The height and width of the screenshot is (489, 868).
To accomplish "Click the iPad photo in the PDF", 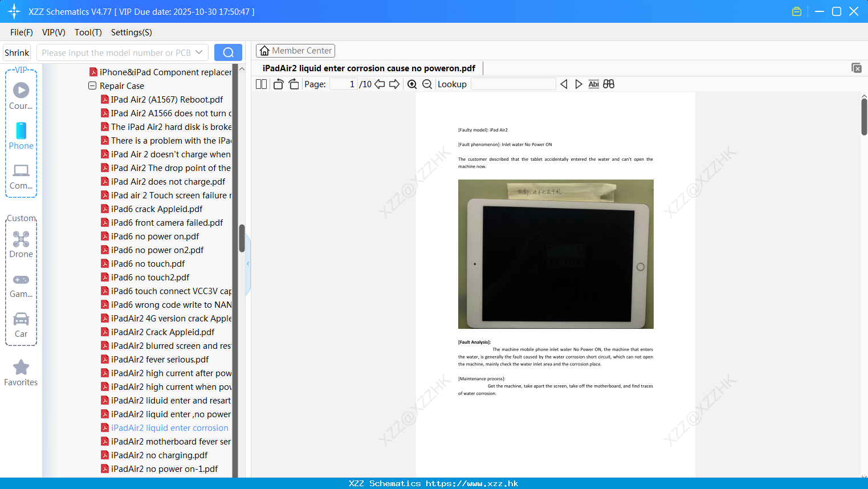I will tap(556, 254).
